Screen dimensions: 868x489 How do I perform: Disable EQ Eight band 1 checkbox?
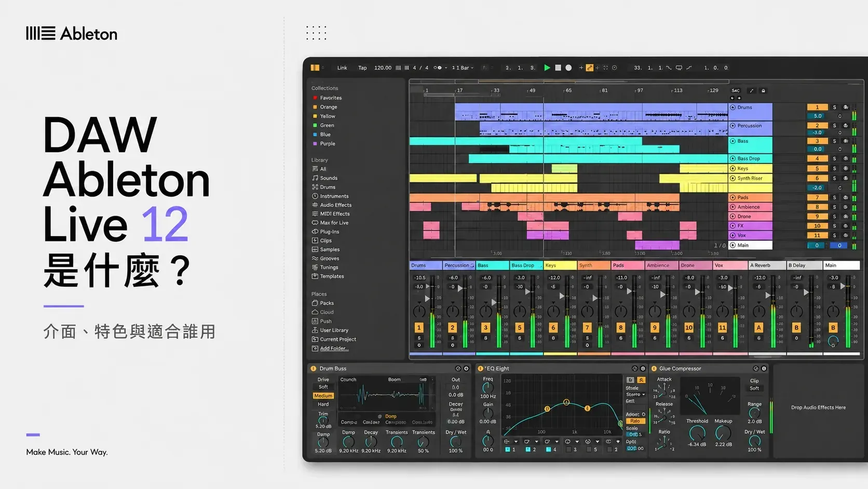point(507,450)
